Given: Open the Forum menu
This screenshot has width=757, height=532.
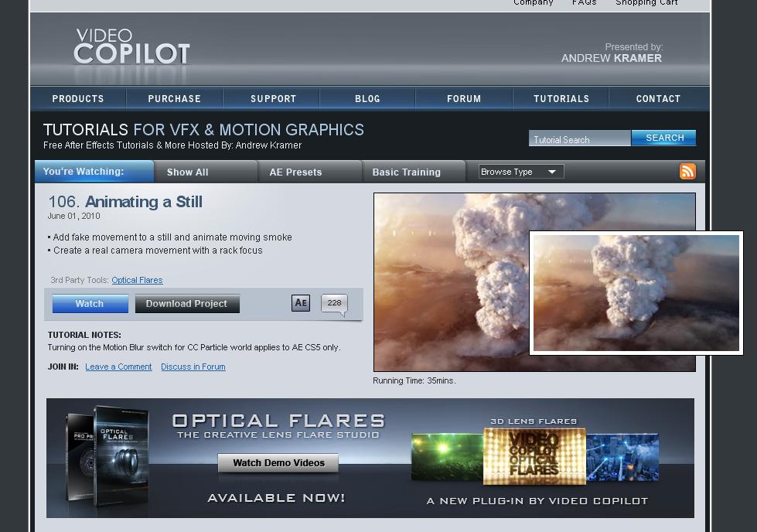Looking at the screenshot, I should [464, 98].
